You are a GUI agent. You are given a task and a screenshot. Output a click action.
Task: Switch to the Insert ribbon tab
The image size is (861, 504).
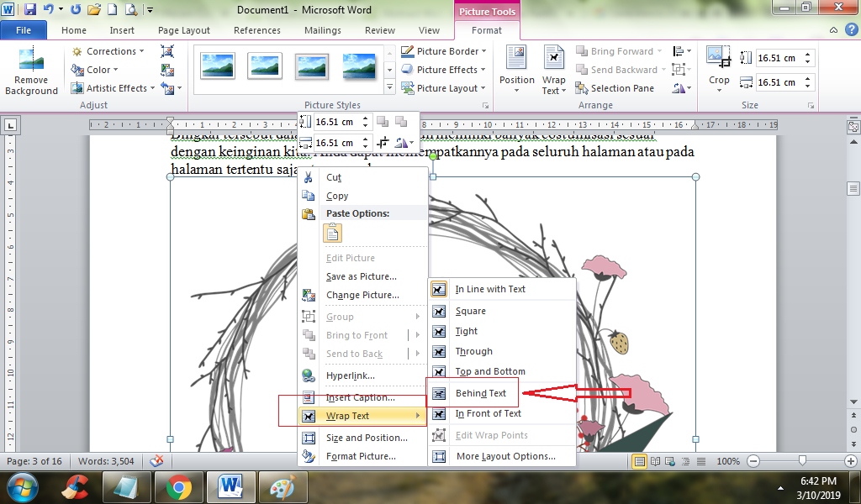point(122,30)
